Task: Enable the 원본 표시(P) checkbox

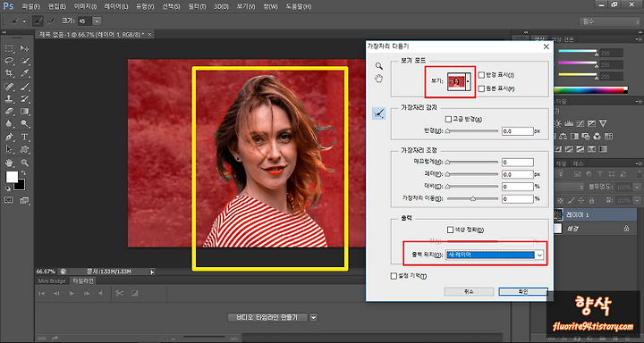Action: coord(481,88)
